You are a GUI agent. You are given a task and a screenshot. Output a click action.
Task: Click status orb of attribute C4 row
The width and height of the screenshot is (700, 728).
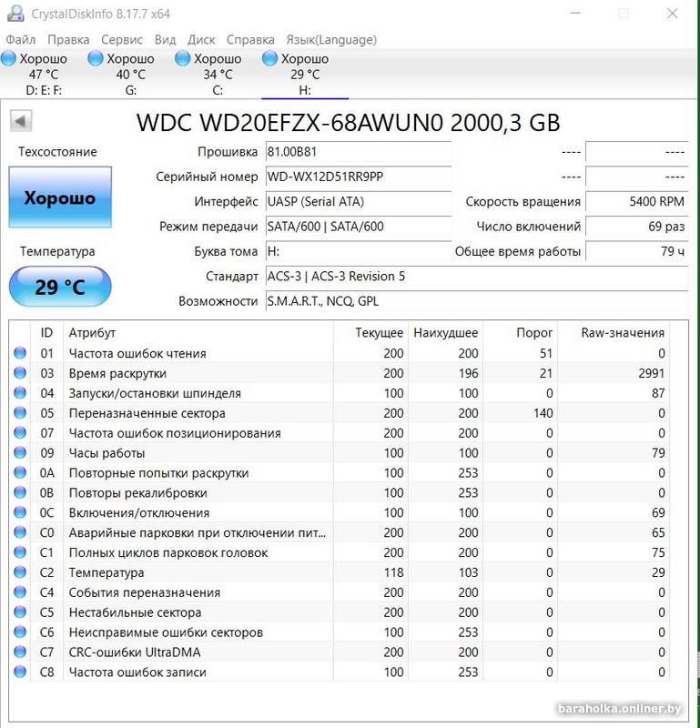tap(20, 592)
